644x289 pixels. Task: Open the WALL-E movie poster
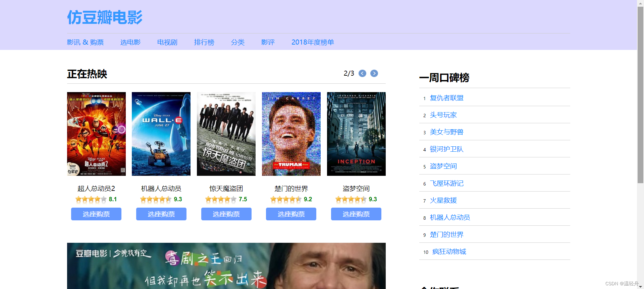[161, 134]
